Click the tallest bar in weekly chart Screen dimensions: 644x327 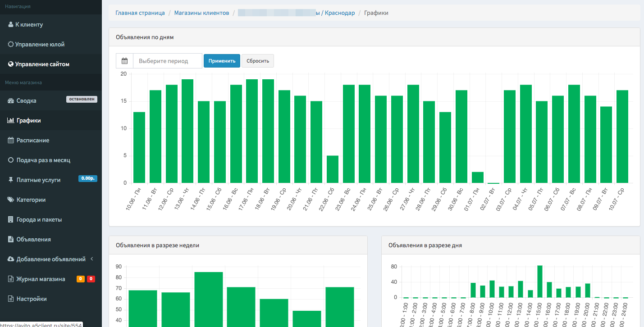click(x=208, y=299)
